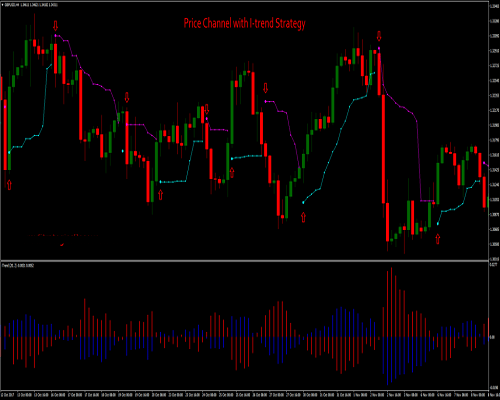Image resolution: width=500 pixels, height=400 pixels.
Task: Click the deepest blue histogram bar in the indicator
Action: 387,361
